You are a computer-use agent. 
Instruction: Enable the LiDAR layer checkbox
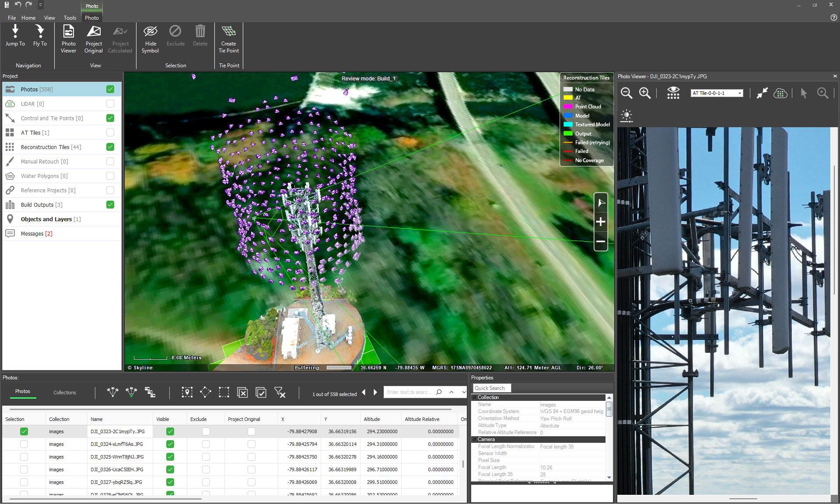point(110,104)
